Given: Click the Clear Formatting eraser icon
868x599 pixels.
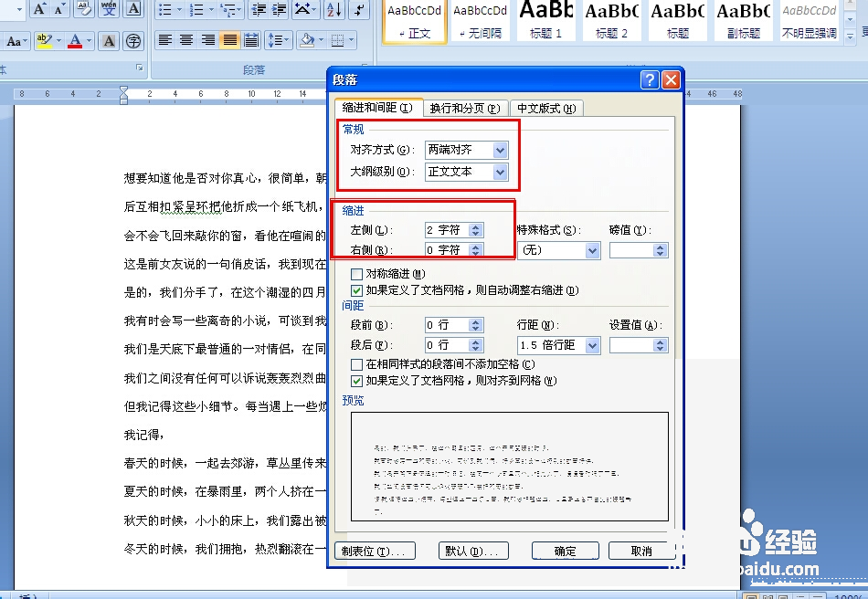Looking at the screenshot, I should tap(83, 9).
